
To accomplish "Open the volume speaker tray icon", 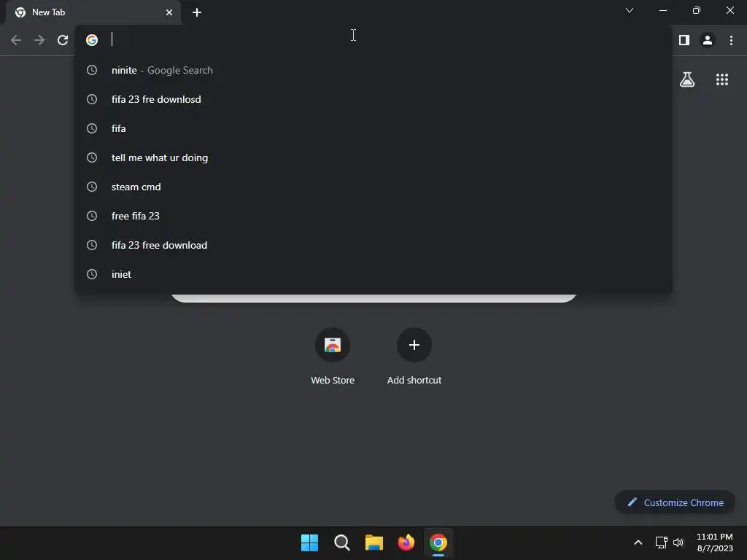I will (678, 542).
